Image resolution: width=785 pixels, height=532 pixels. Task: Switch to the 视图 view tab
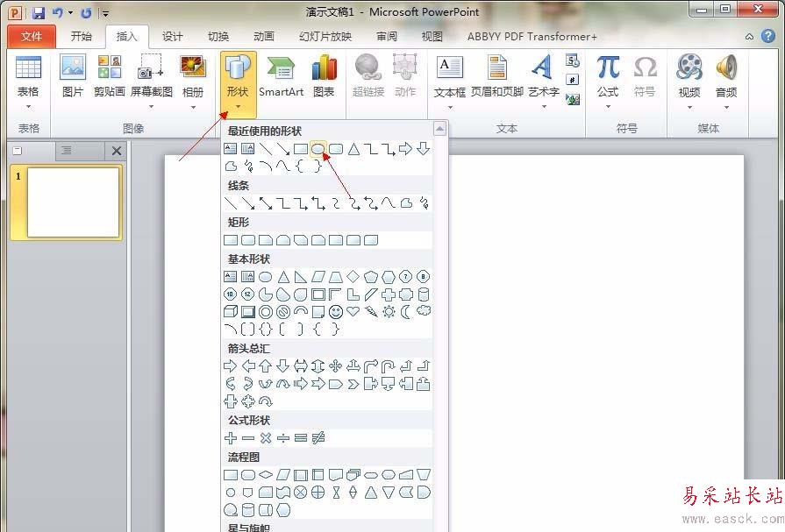[432, 37]
